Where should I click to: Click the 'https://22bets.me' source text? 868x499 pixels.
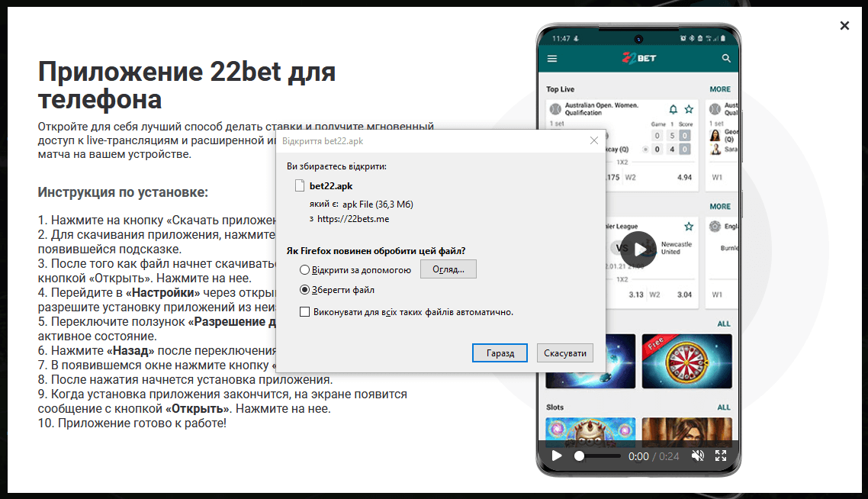[x=353, y=219]
